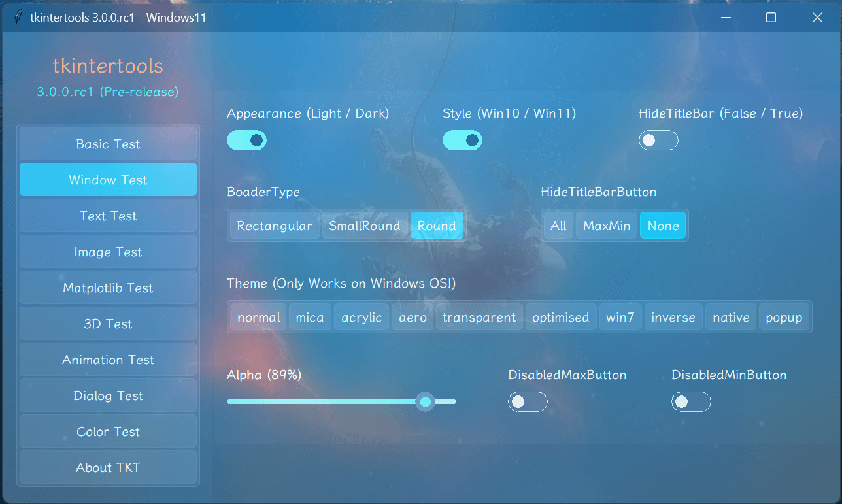
Task: Select the Round border type
Action: coord(437,226)
